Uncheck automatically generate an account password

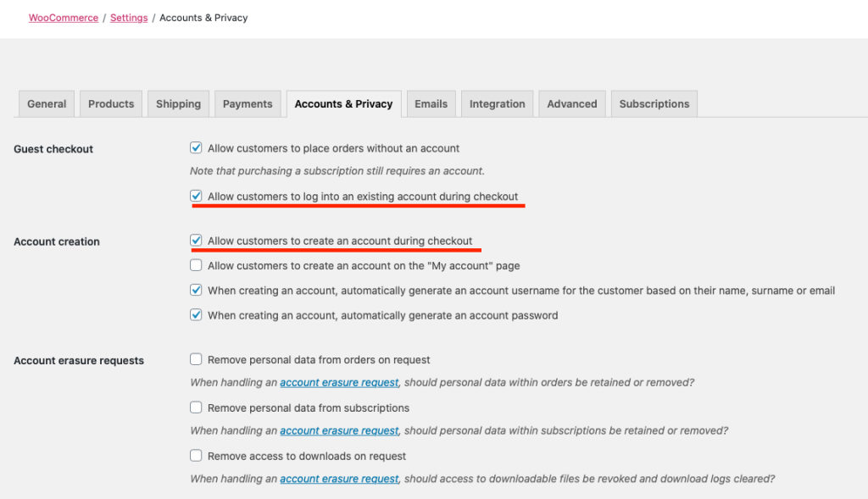pyautogui.click(x=197, y=315)
